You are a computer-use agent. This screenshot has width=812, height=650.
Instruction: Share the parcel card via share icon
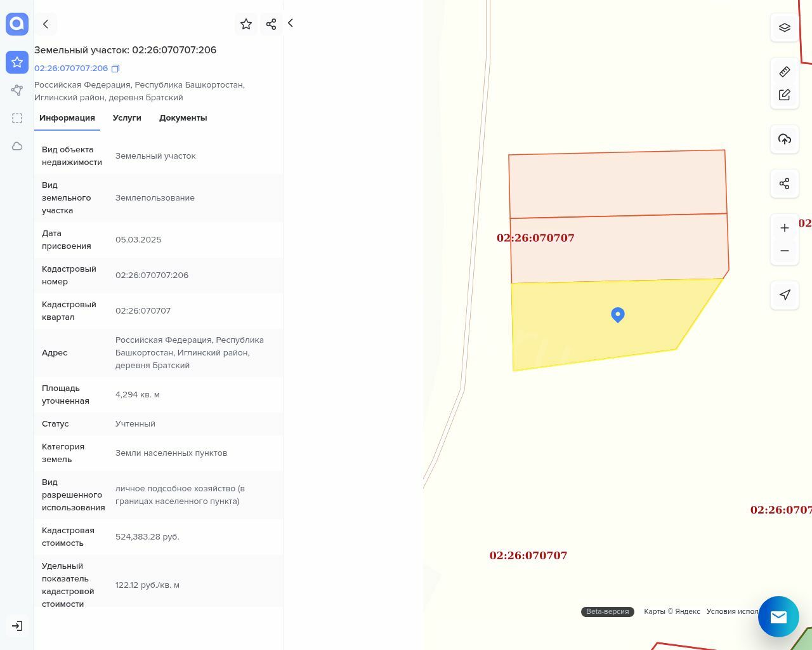[271, 24]
